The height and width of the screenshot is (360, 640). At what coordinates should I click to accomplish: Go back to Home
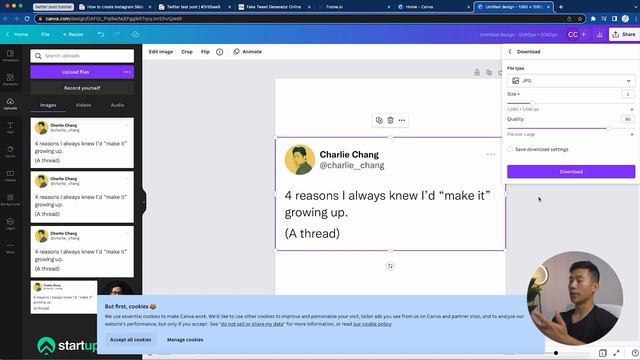coord(17,35)
